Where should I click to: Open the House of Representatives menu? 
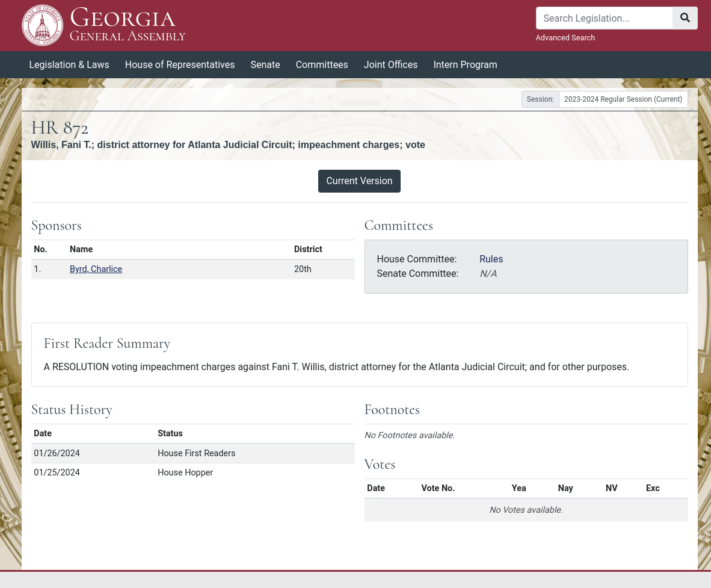click(x=180, y=65)
